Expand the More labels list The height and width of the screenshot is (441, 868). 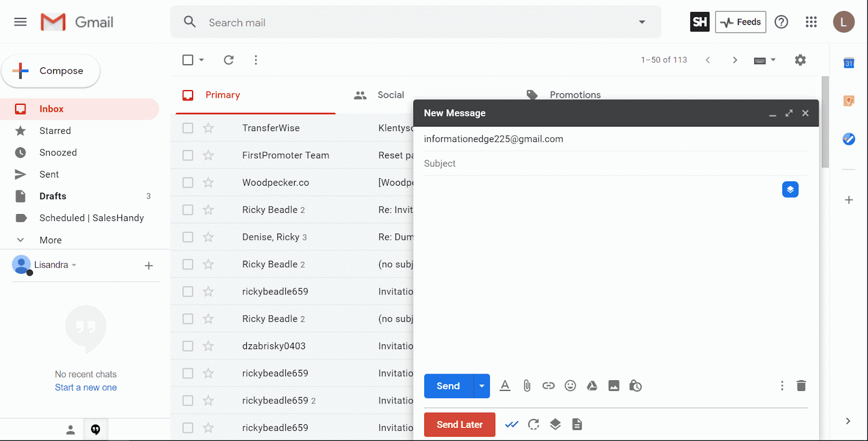pos(50,240)
